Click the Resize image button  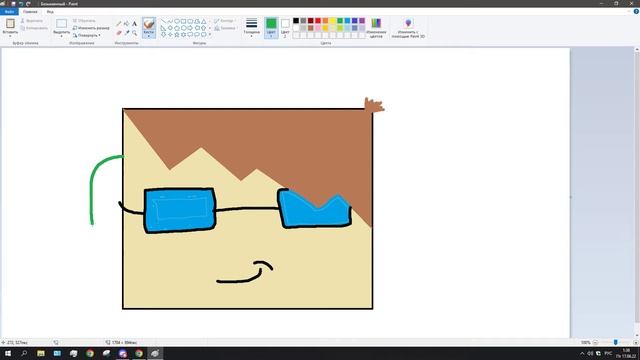click(91, 28)
